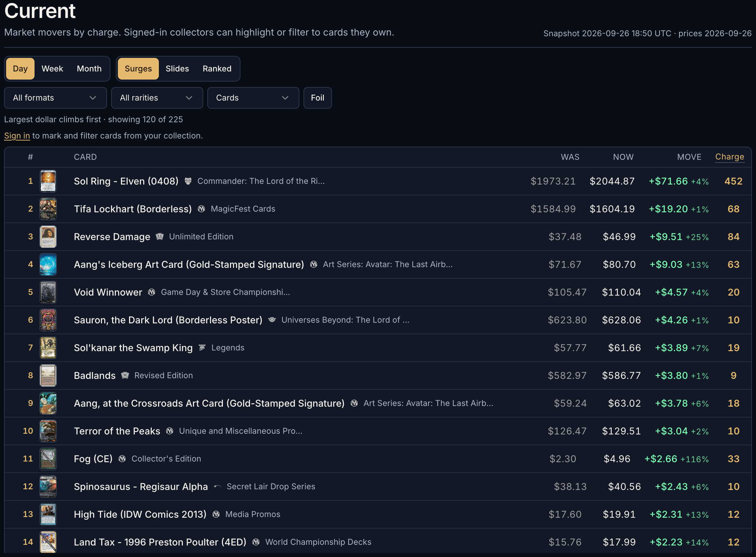Switch to the Month time range

pos(89,69)
